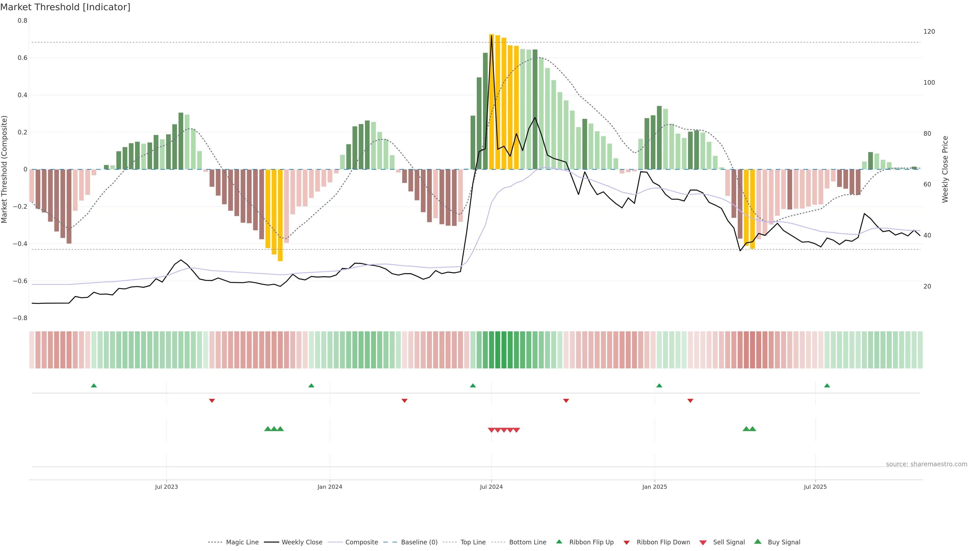The image size is (980, 551).
Task: Toggle the Top Line legend entry
Action: pos(473,542)
